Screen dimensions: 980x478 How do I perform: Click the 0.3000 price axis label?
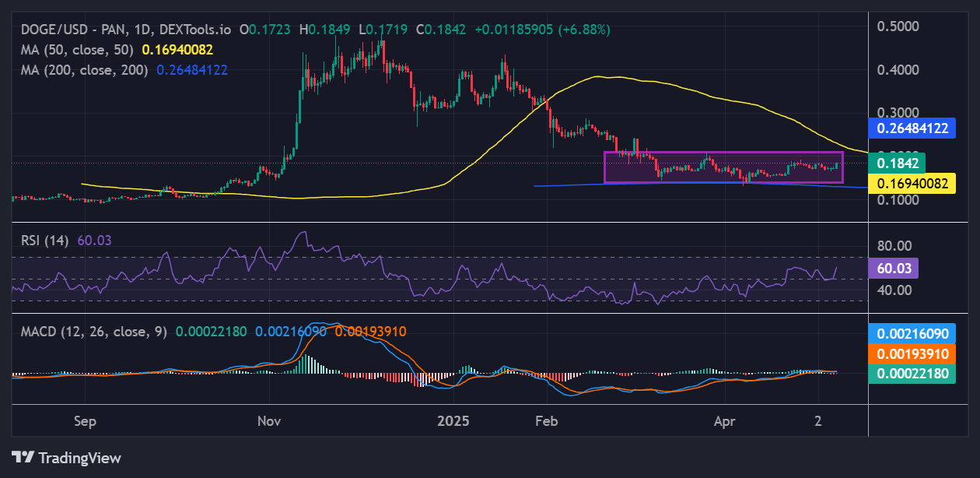[898, 113]
